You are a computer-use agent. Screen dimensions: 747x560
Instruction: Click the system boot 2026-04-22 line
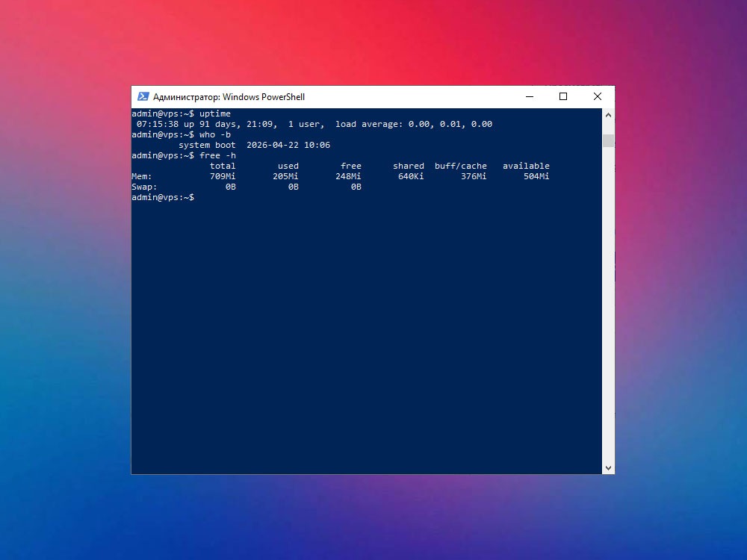coord(255,146)
